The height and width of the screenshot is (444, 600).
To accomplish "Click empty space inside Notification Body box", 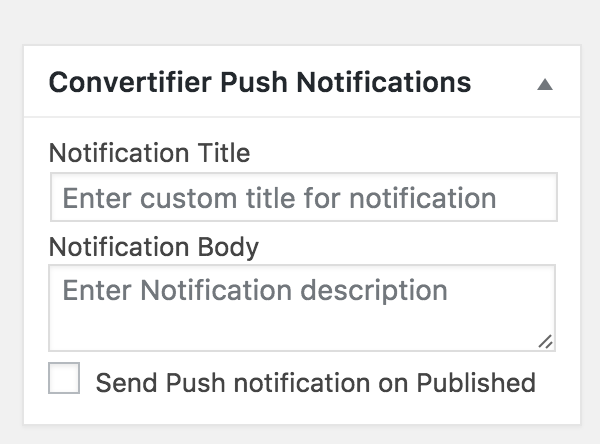I will coord(268,329).
